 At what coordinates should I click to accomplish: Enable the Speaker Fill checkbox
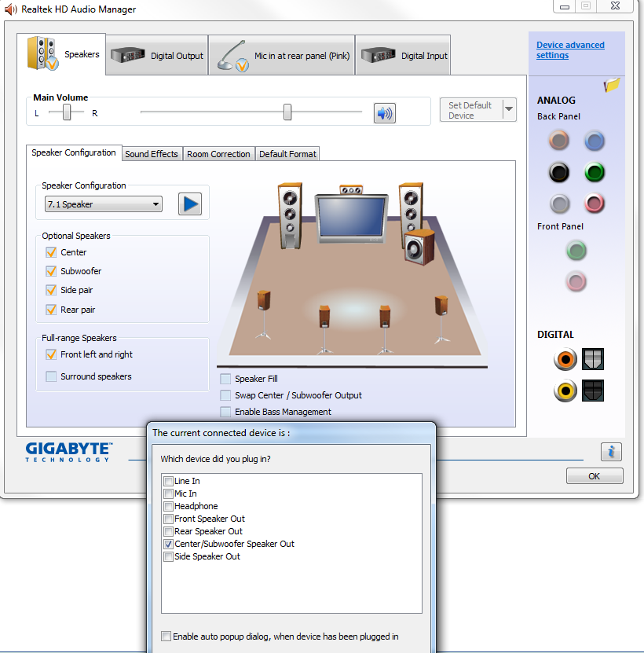(x=225, y=379)
